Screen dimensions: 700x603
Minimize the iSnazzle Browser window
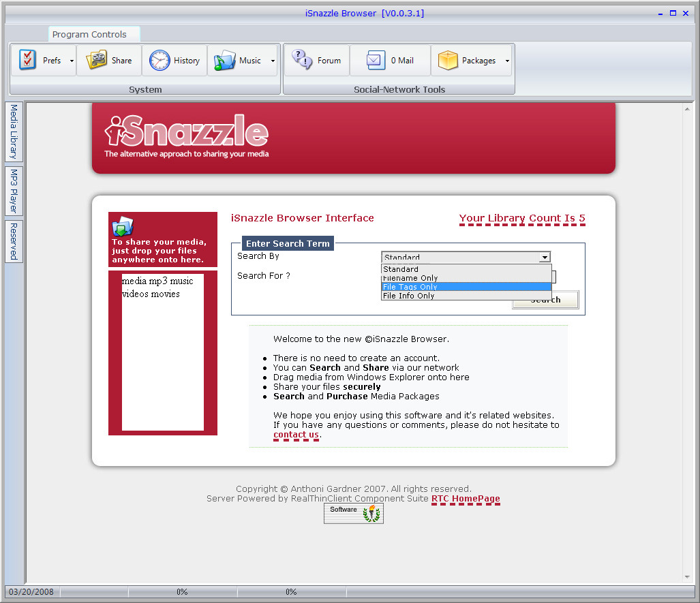(660, 14)
